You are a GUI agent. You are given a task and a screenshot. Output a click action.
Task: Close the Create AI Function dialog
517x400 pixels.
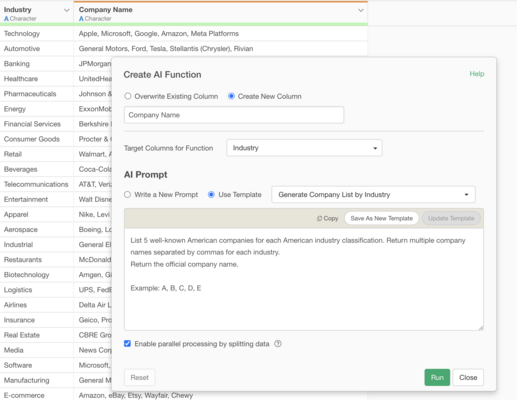pyautogui.click(x=468, y=378)
